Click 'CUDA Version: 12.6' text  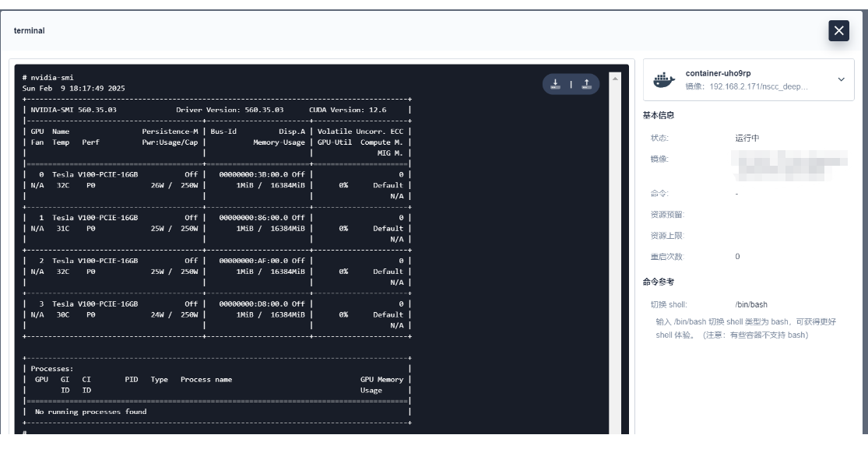click(x=348, y=110)
